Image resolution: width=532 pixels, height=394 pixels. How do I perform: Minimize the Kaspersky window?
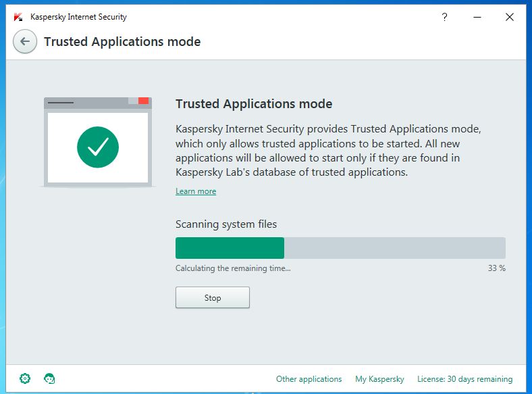(477, 17)
